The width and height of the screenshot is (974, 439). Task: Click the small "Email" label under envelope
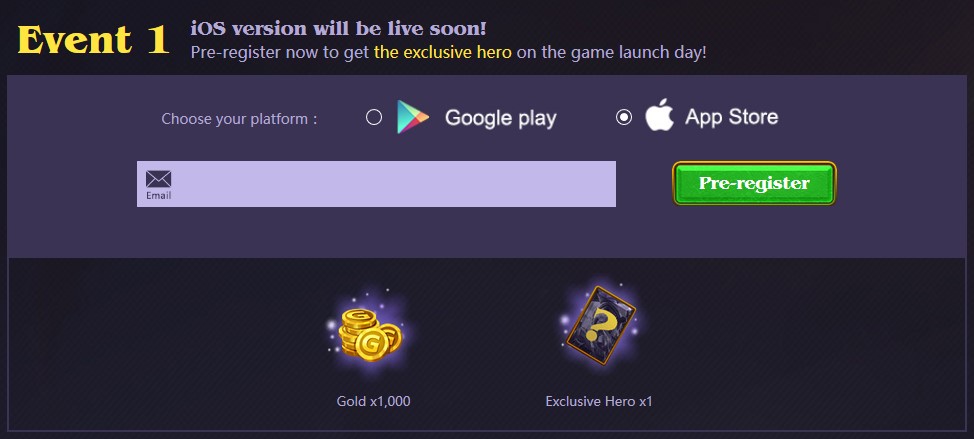(x=158, y=196)
